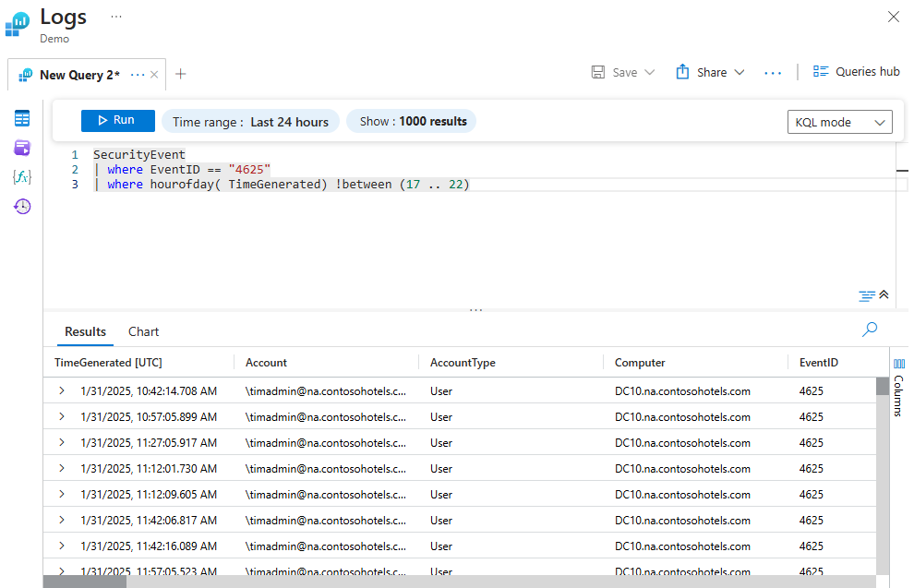Sort by AccountType column header
This screenshot has width=914, height=588.
[463, 363]
